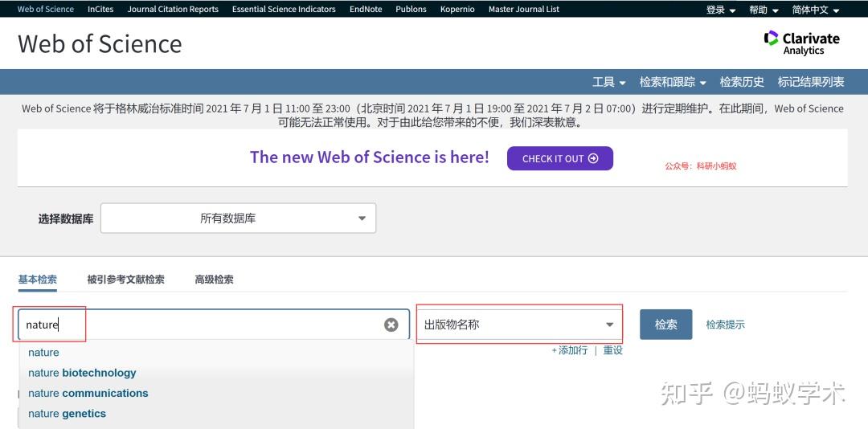Open 检索历史 search history
The height and width of the screenshot is (429, 868).
[x=742, y=82]
